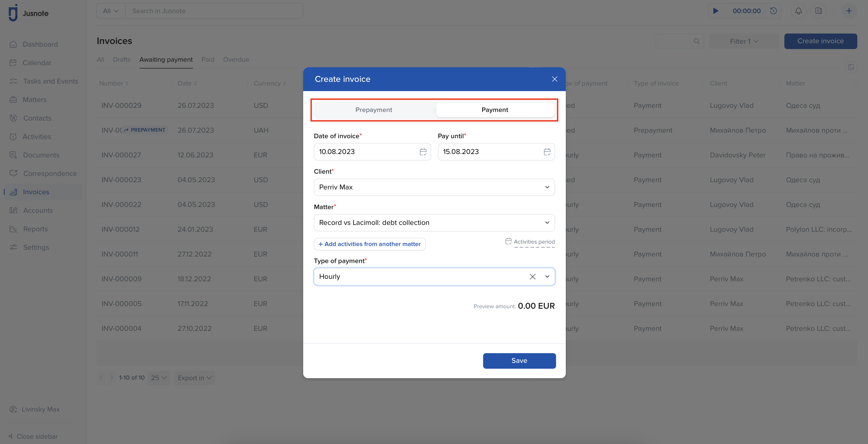Screen dimensions: 868x444
Task: Switch to the Overdue tab
Action: point(236,60)
